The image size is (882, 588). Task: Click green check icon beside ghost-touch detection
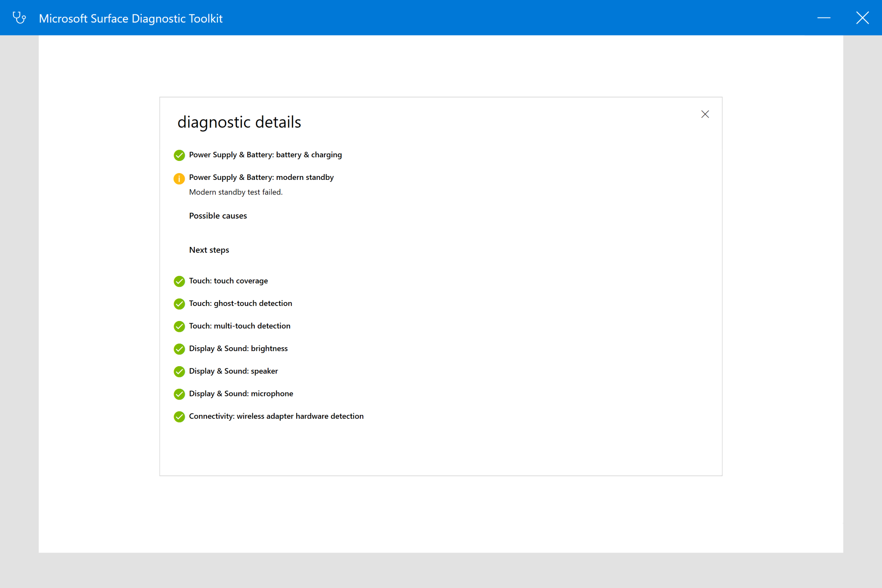[179, 304]
